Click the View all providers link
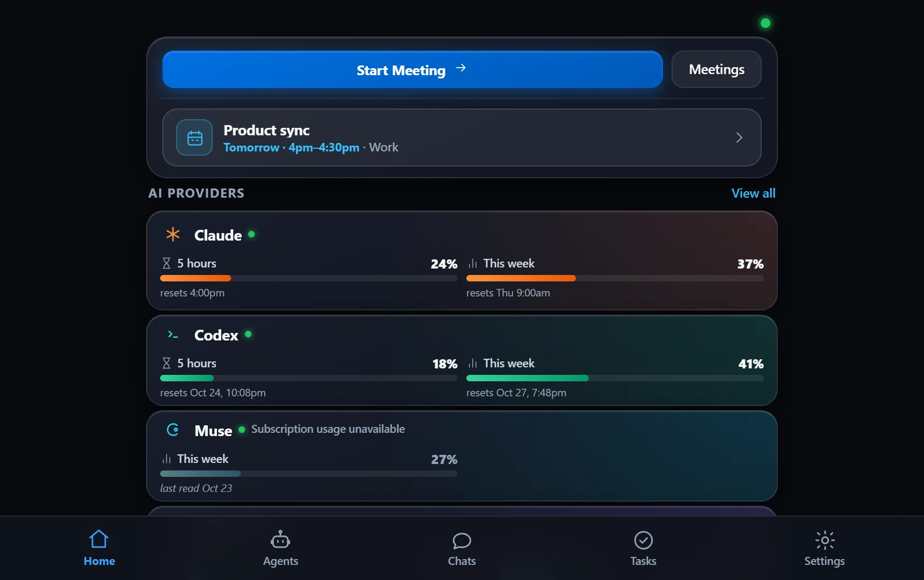Image resolution: width=924 pixels, height=580 pixels. click(x=753, y=193)
